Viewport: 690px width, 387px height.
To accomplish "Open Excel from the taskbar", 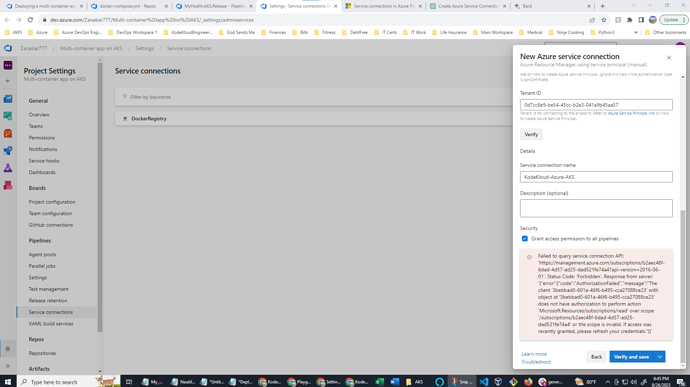I will (x=380, y=382).
